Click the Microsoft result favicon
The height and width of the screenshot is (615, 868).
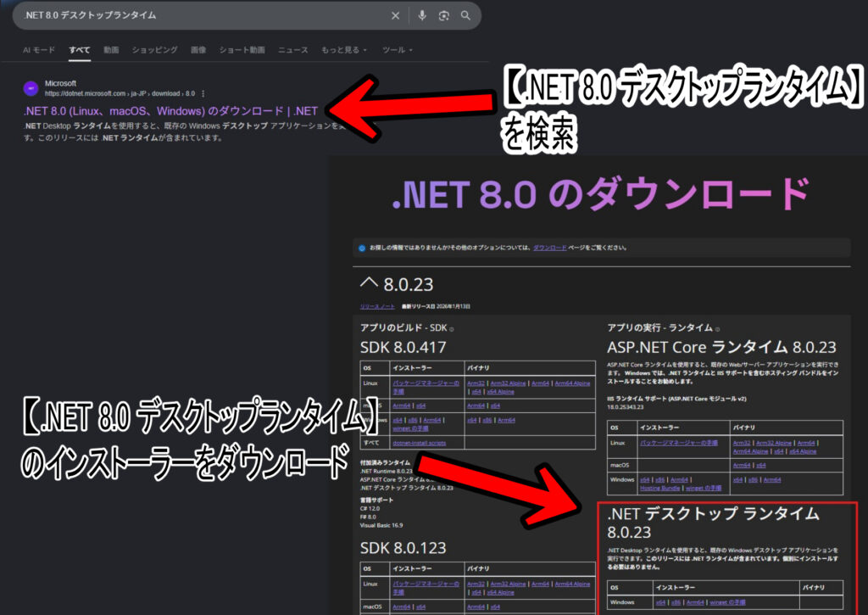tap(31, 88)
